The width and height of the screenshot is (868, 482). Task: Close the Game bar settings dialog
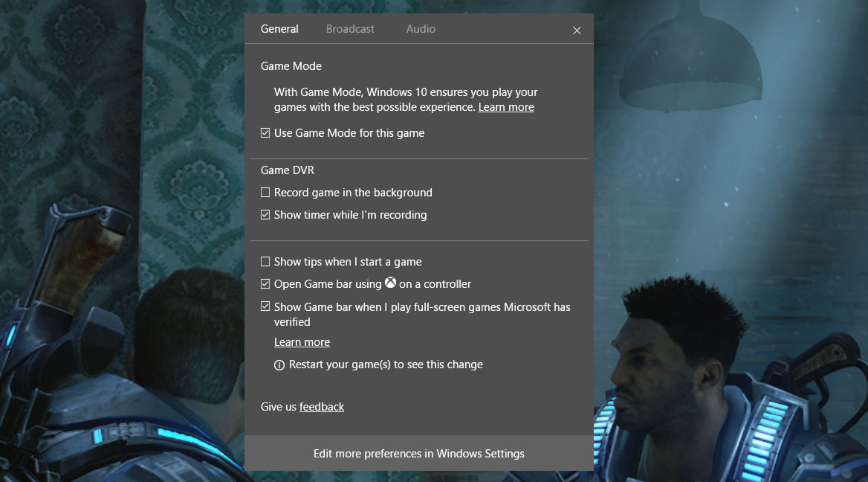(577, 30)
